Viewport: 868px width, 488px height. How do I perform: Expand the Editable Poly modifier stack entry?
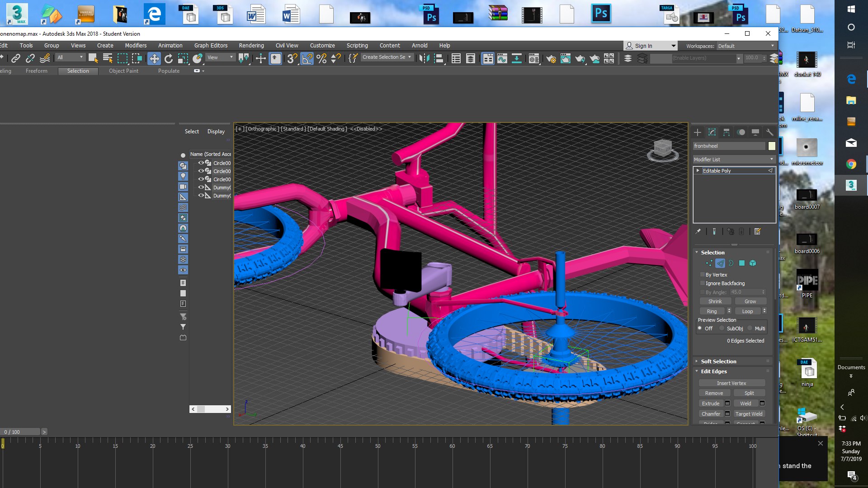[x=698, y=171]
